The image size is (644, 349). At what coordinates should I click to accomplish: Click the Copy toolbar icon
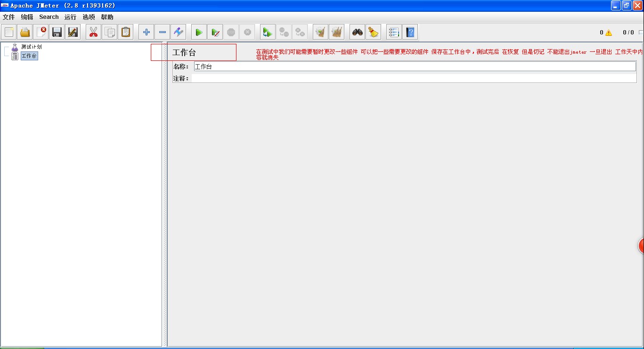pos(109,32)
